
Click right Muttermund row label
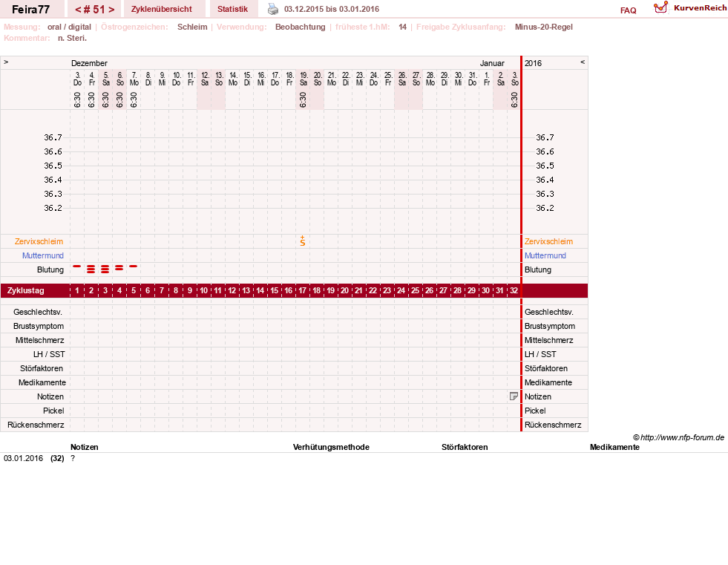tap(545, 255)
